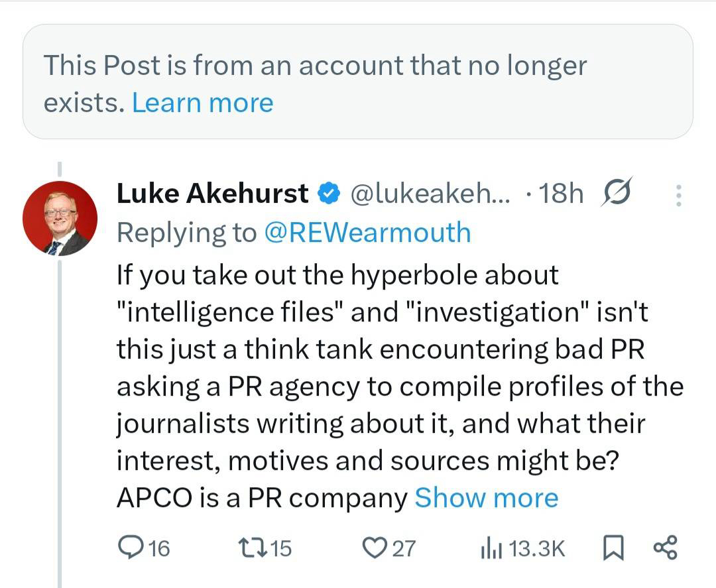
Task: Open view analytics bar chart icon
Action: 490,548
